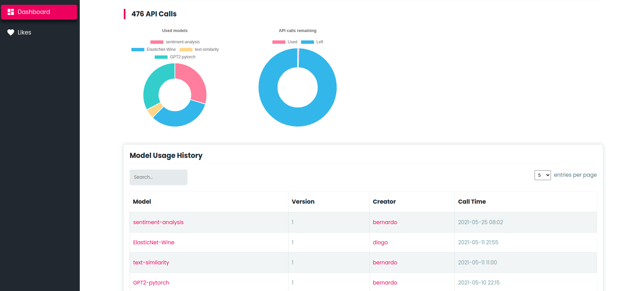Focus the Search input field

click(x=159, y=177)
